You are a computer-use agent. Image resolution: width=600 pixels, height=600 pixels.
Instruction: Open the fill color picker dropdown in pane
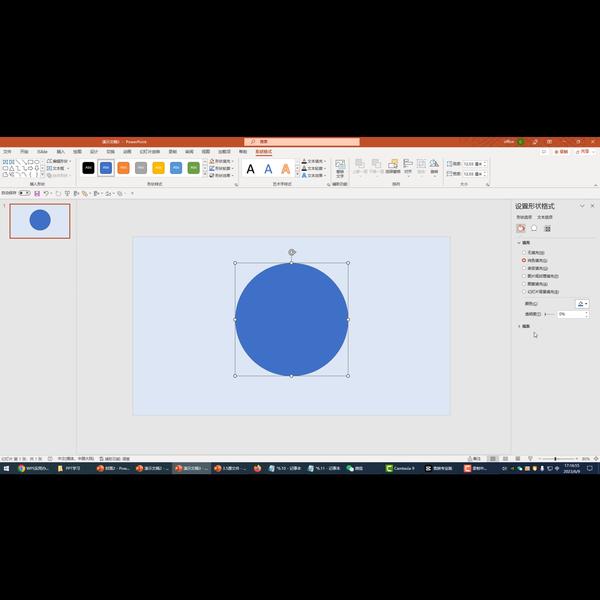(582, 304)
